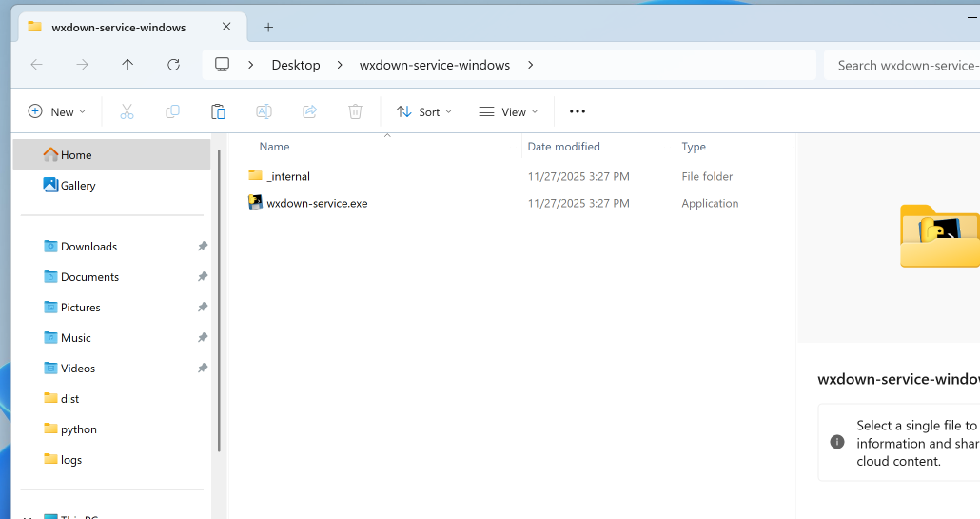Toggle the pin beside Documents
Image resolution: width=980 pixels, height=519 pixels.
pos(202,277)
